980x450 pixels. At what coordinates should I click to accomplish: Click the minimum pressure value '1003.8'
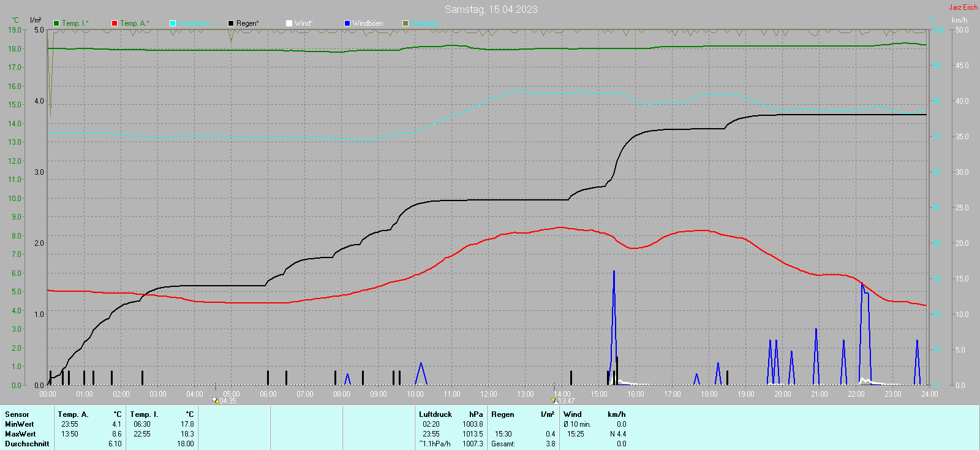(x=473, y=424)
